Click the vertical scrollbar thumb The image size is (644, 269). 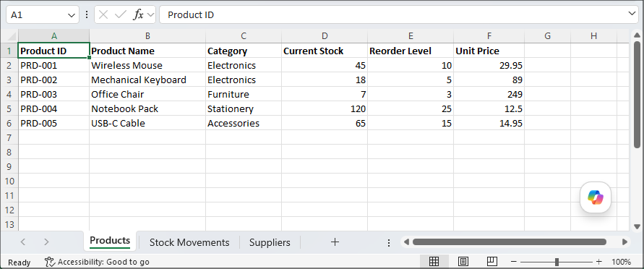pos(637,95)
